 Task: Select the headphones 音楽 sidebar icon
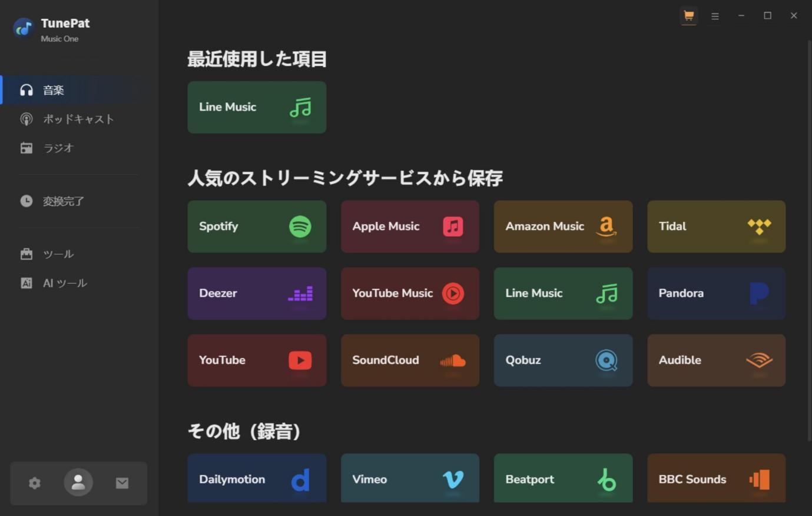tap(26, 90)
